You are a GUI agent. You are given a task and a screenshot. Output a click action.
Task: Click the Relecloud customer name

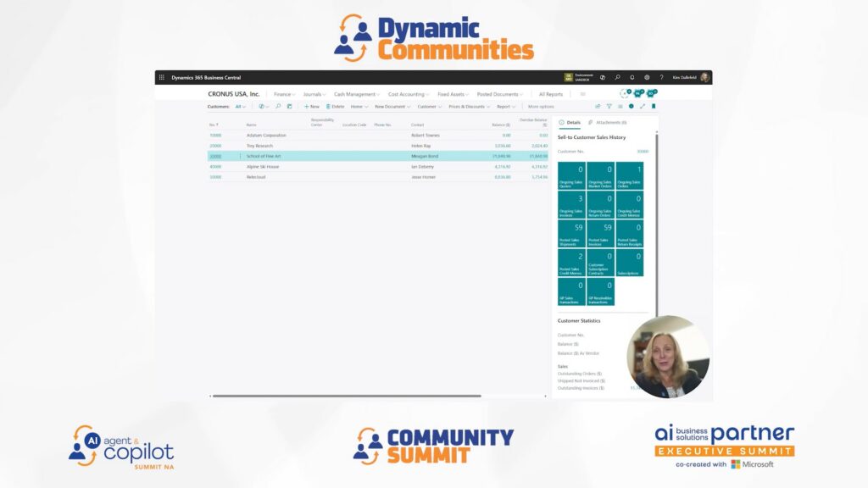tap(256, 177)
